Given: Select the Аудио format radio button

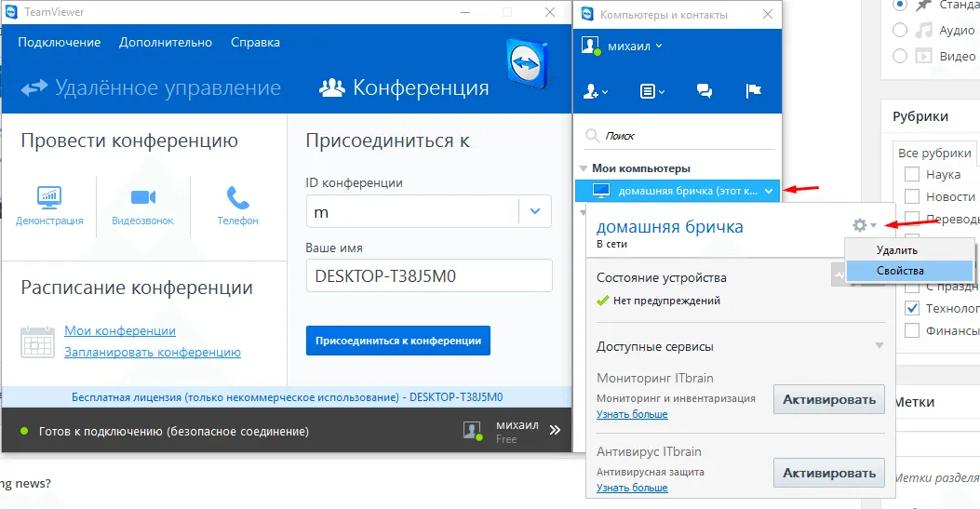Looking at the screenshot, I should click(x=900, y=30).
